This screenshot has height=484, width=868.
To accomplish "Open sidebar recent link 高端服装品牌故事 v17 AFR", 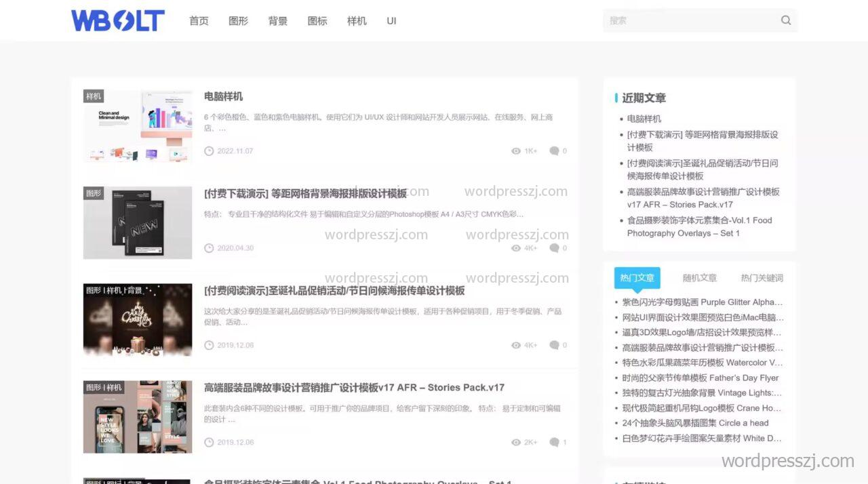I will click(703, 198).
